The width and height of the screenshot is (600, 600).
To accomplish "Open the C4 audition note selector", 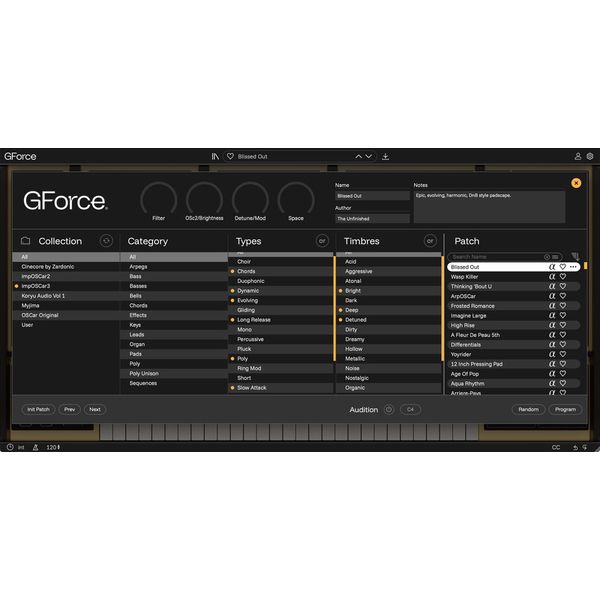I will pyautogui.click(x=410, y=409).
